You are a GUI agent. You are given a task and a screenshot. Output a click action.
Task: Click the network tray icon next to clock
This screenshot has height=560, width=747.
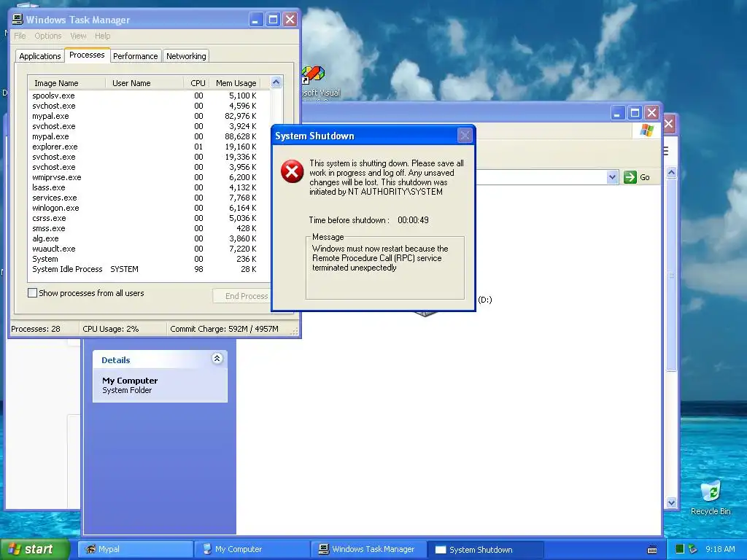(692, 549)
